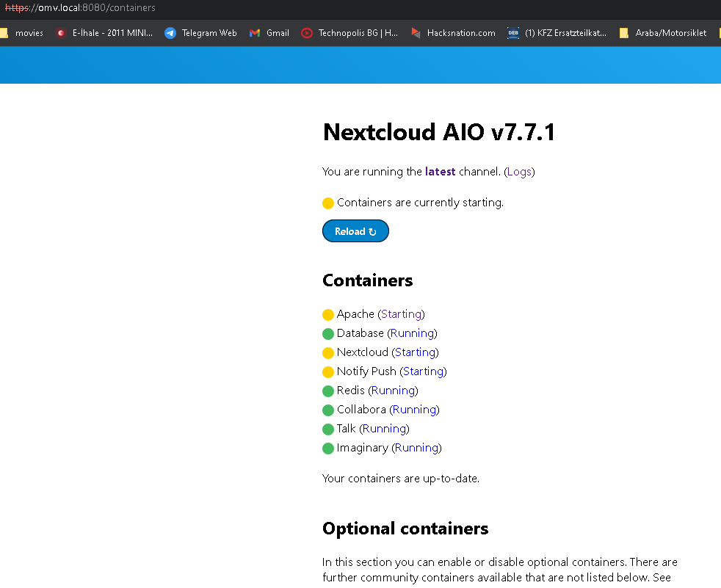Follow the bold latest channel link

[440, 172]
